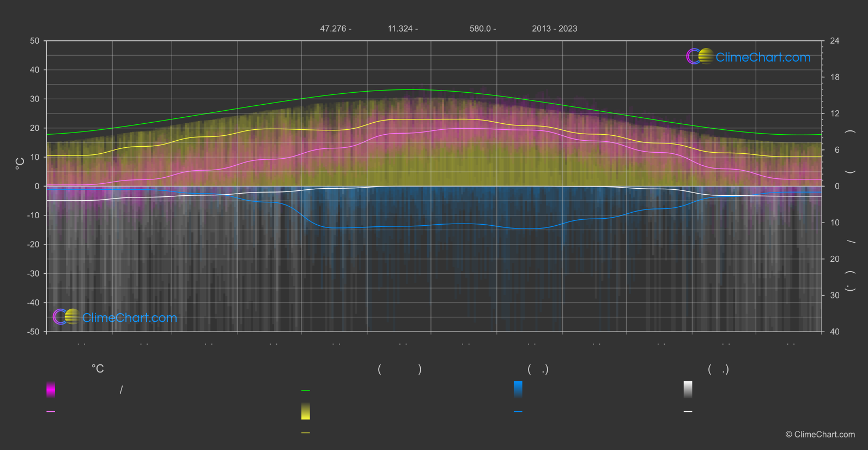This screenshot has height=450, width=868.
Task: Click the © ClimeChart.com copyright text
Action: tap(820, 434)
